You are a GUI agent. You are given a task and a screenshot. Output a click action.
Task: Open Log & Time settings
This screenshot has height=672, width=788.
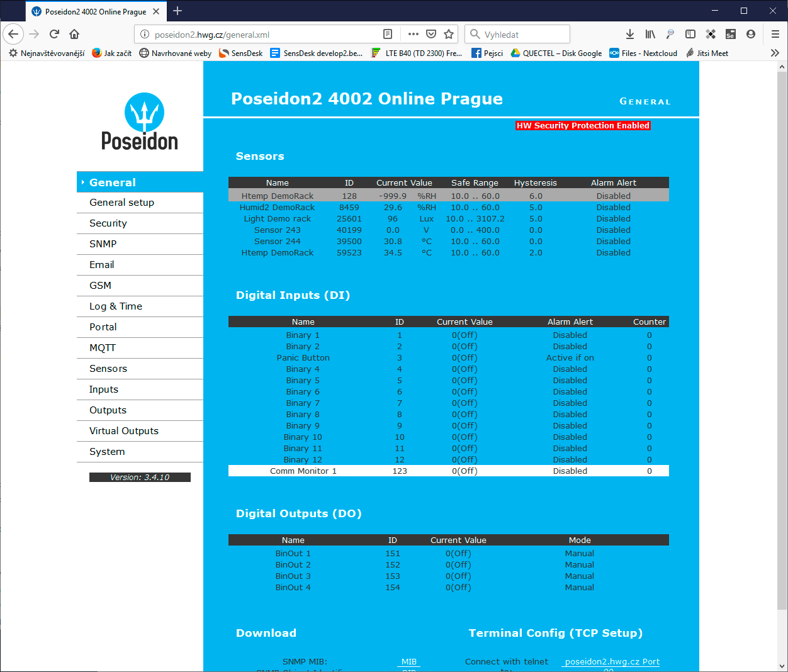click(140, 306)
